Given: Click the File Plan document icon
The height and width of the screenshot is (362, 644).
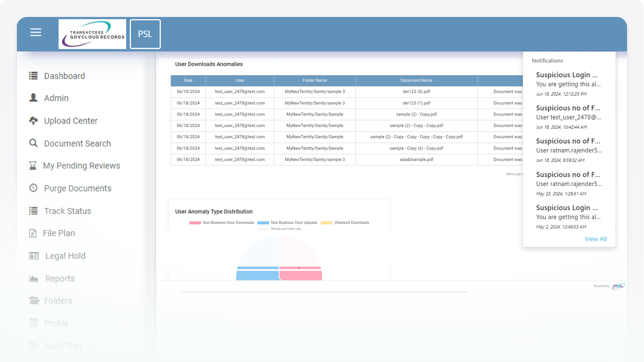Looking at the screenshot, I should [x=33, y=233].
